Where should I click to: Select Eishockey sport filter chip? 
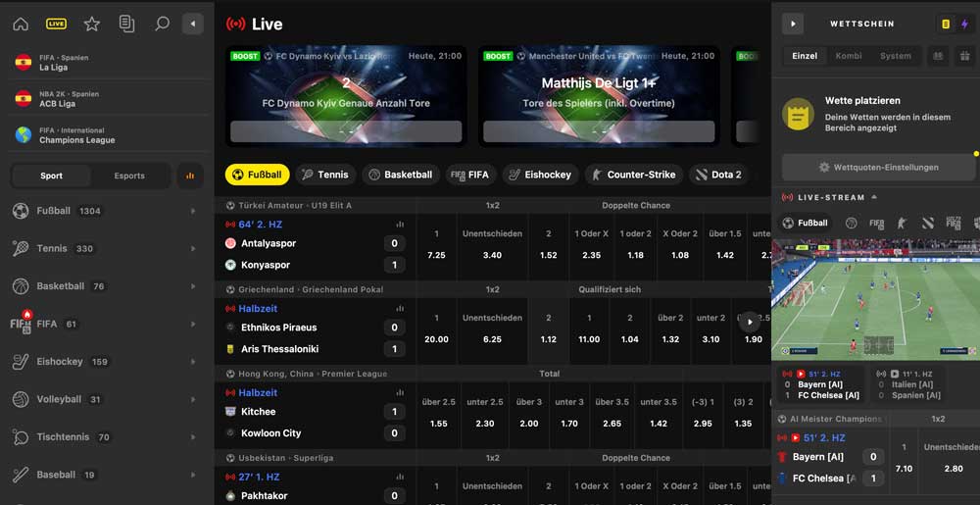coord(540,175)
